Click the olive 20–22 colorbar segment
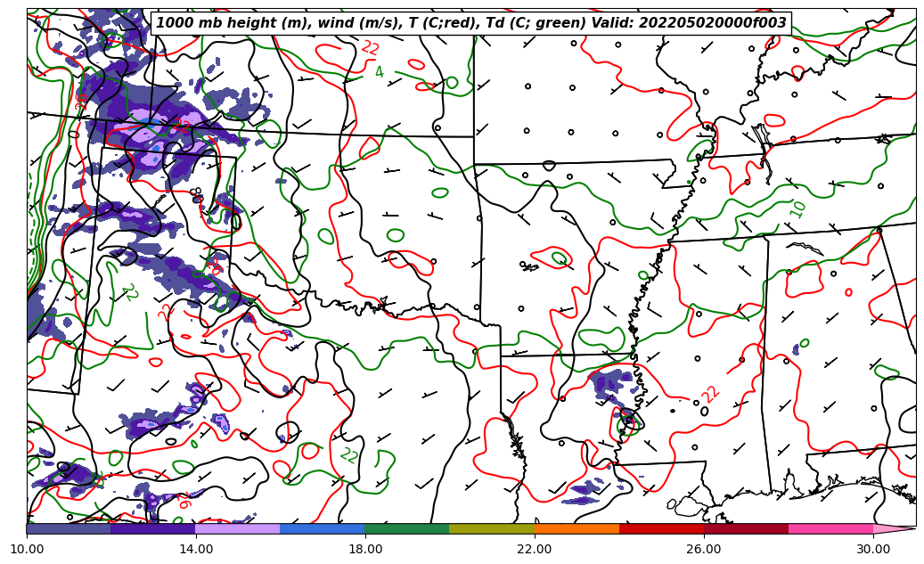Image resolution: width=924 pixels, height=564 pixels. click(x=492, y=528)
